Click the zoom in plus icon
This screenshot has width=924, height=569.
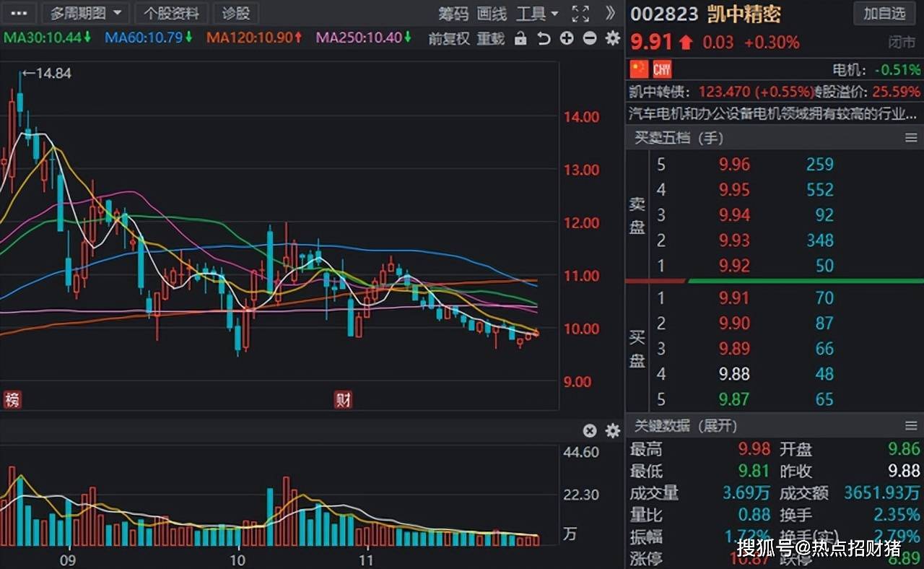(x=567, y=39)
